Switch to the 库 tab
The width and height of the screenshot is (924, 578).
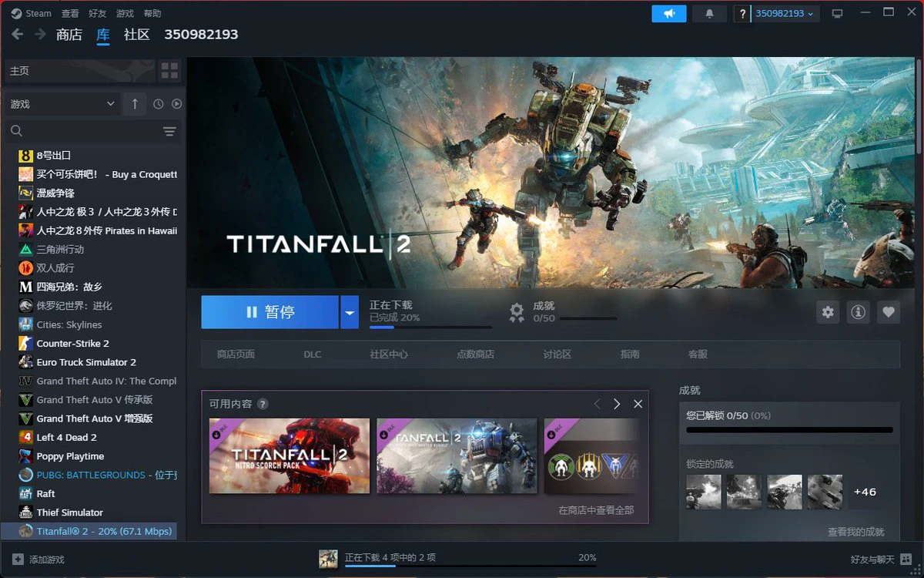pyautogui.click(x=103, y=35)
